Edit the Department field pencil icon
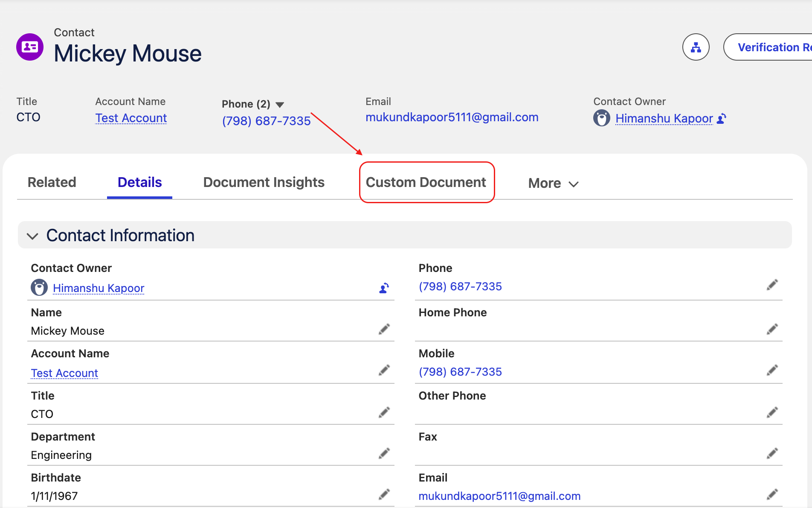Screen dimensions: 812x508 [x=384, y=453]
